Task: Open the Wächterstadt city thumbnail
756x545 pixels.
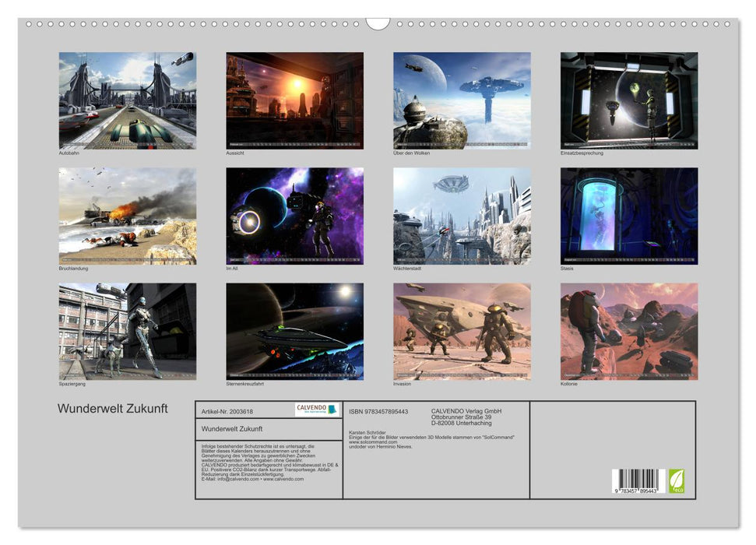Action: [x=462, y=216]
